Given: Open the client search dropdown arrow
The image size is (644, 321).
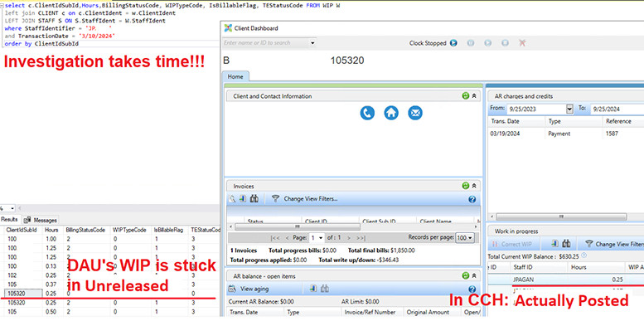Looking at the screenshot, I should (312, 43).
